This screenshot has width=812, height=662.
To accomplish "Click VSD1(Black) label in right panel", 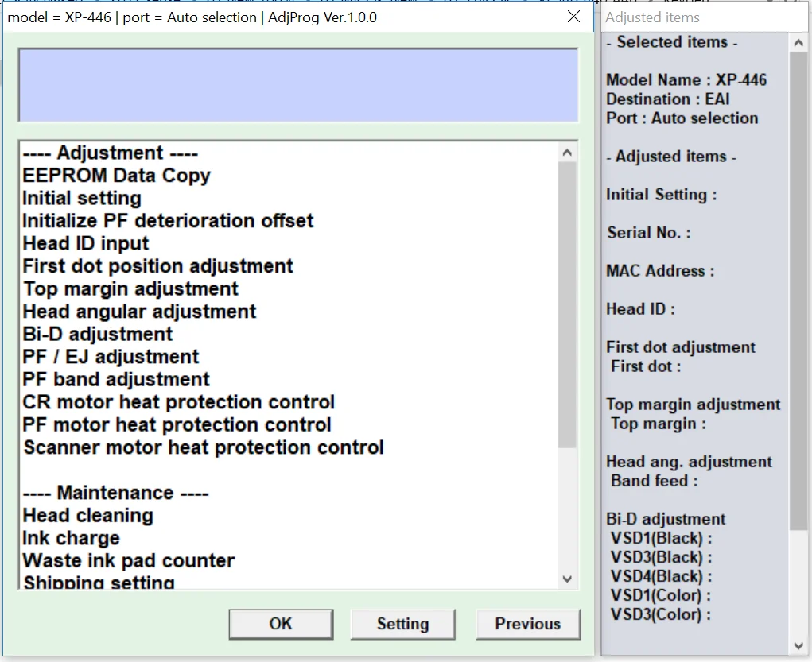I will (662, 538).
